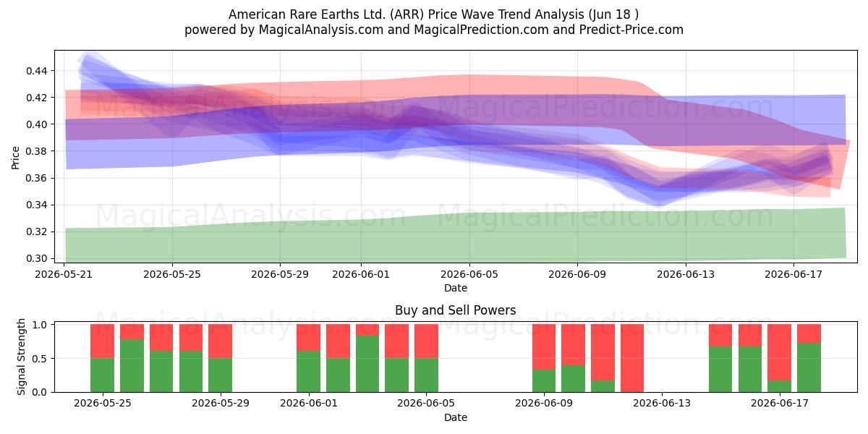Click the 'Date' label under the price chart

(456, 288)
